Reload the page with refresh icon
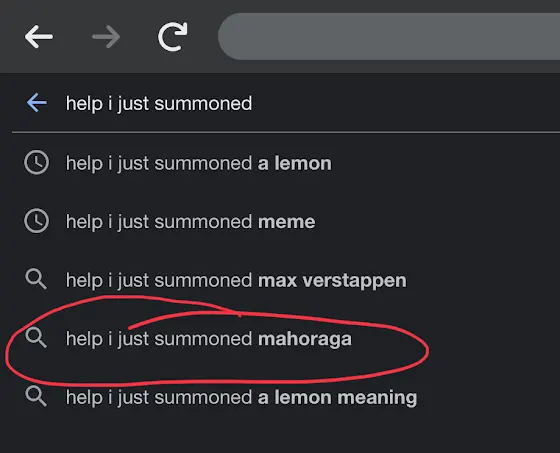The image size is (560, 453). click(173, 36)
